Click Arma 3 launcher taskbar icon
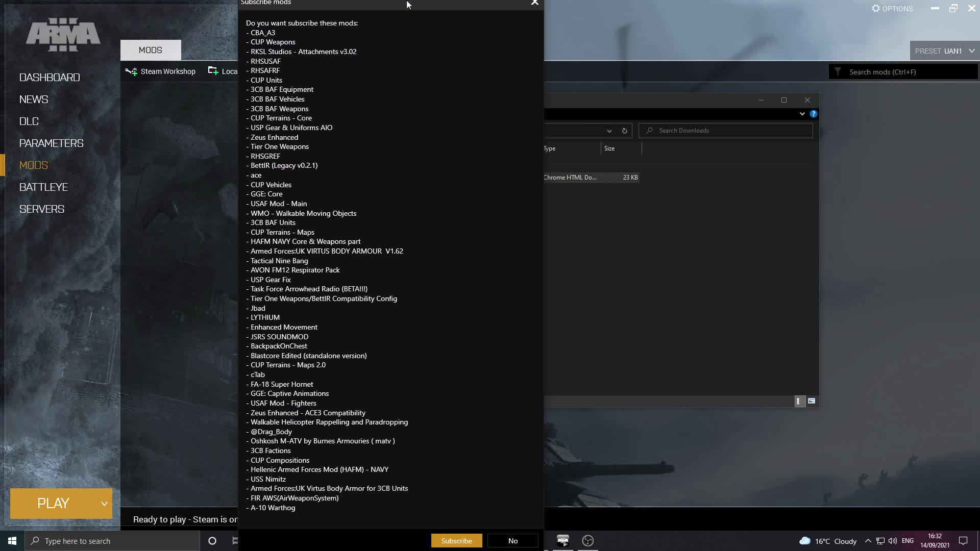The height and width of the screenshot is (551, 980). [x=563, y=541]
